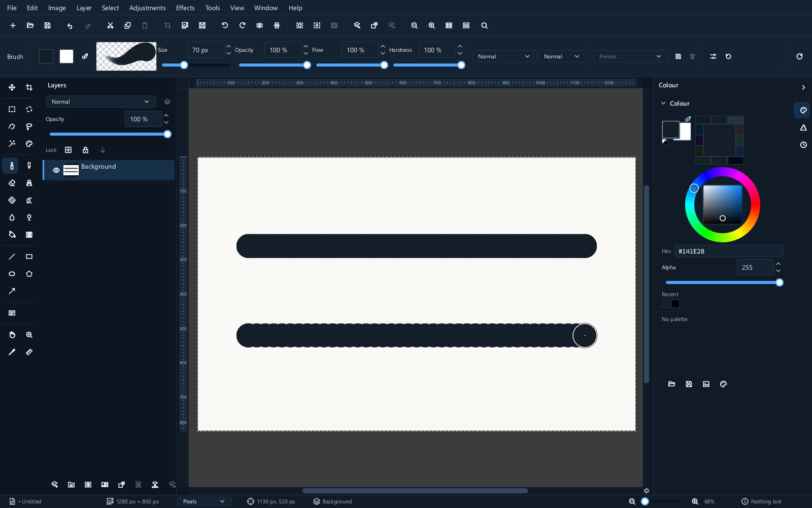The height and width of the screenshot is (508, 812).
Task: Select the Arrow tool
Action: click(12, 291)
